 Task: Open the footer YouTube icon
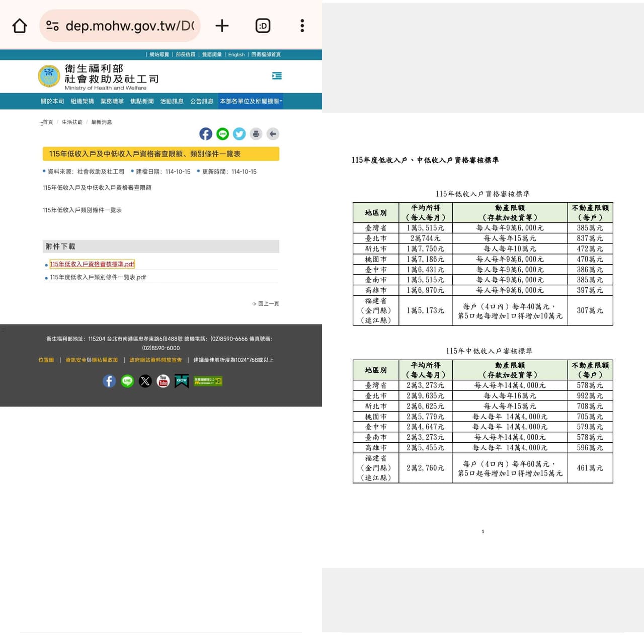[163, 381]
